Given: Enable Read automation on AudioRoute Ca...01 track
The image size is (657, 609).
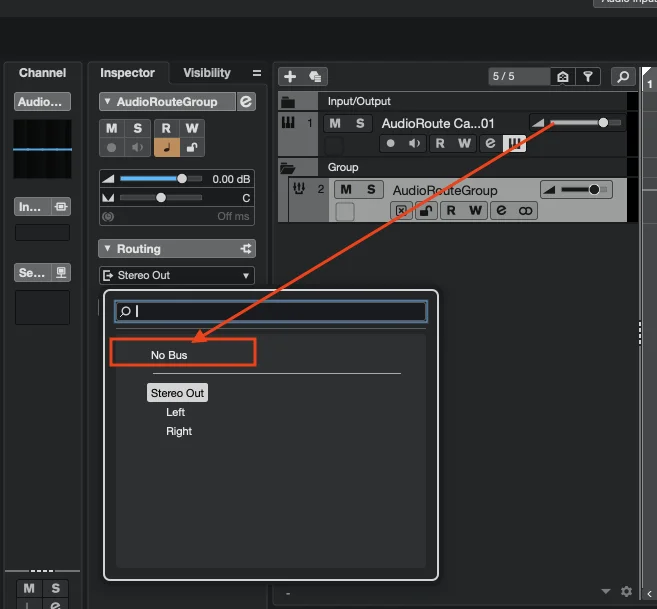Looking at the screenshot, I should (440, 143).
